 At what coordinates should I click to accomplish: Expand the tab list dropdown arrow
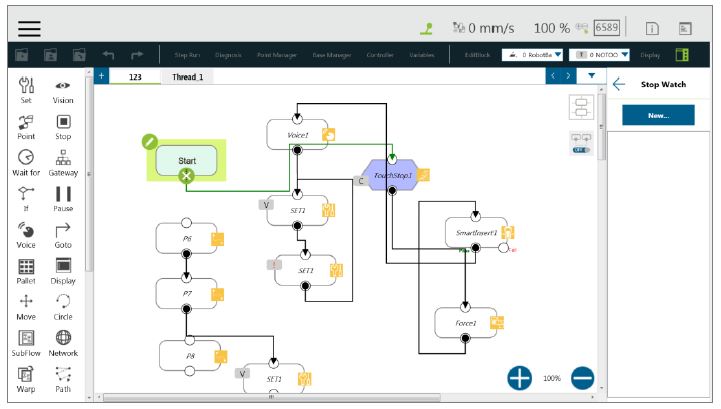(x=591, y=76)
